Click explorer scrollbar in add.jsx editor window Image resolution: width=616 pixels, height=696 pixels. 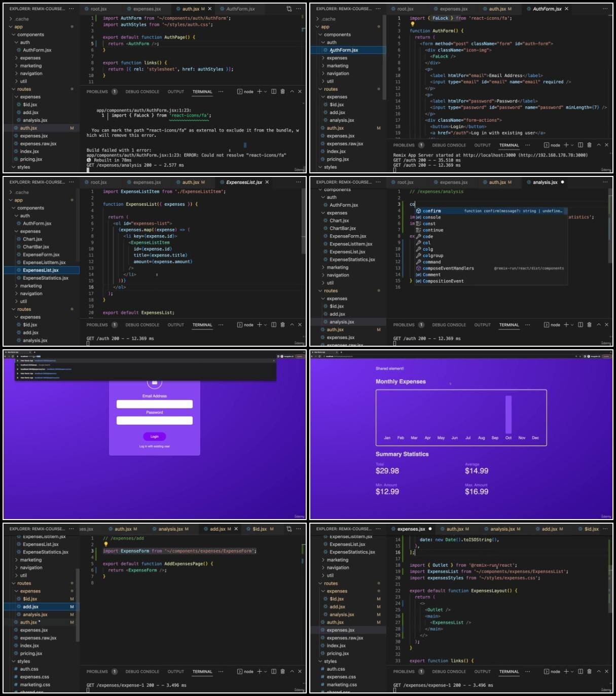tap(78, 604)
